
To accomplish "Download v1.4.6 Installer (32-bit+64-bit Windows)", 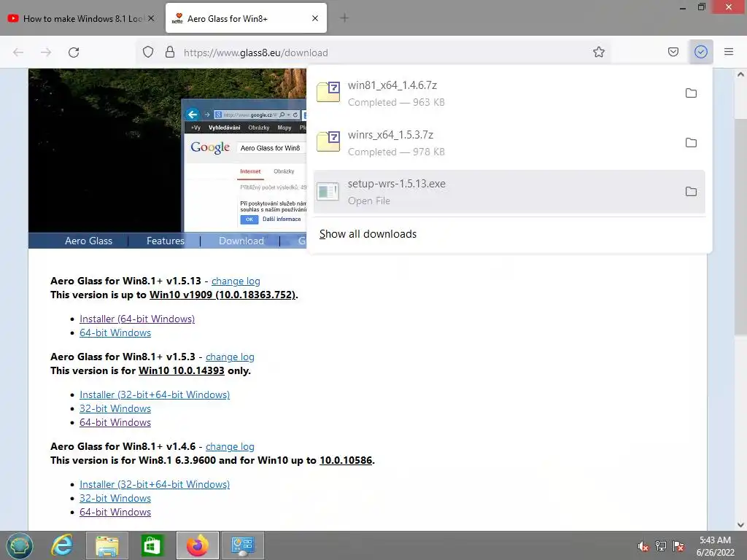I will (155, 484).
